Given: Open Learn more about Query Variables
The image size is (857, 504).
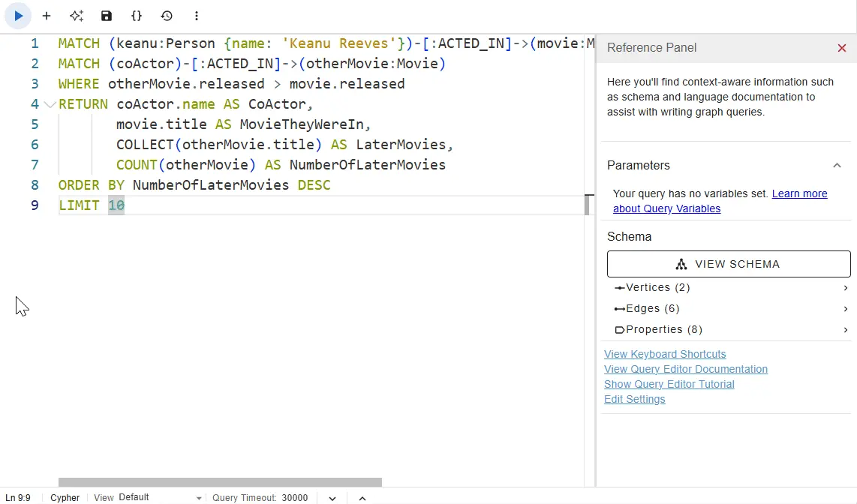Looking at the screenshot, I should [799, 193].
